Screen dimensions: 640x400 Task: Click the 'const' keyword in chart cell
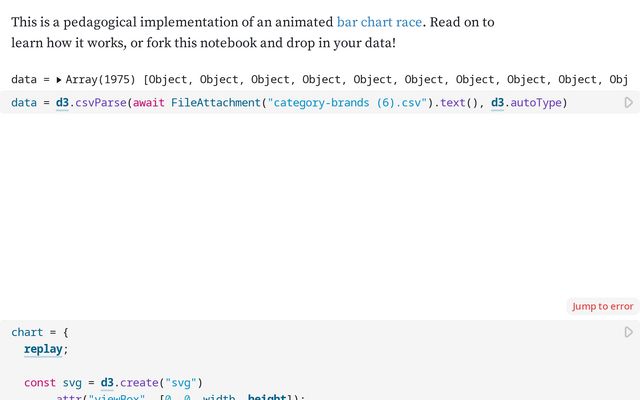(40, 382)
